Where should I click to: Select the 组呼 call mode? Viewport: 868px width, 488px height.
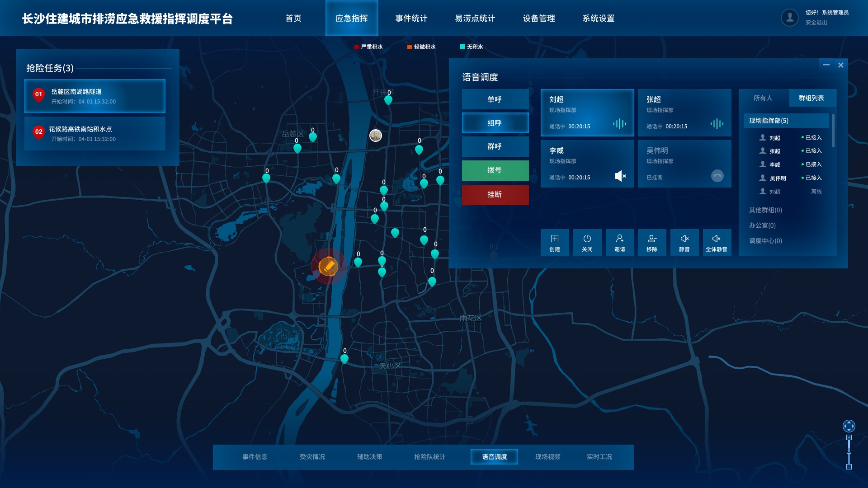(495, 123)
